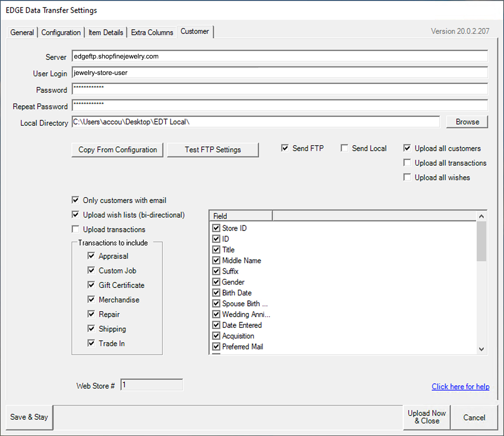
Task: Enable the Send Local checkbox
Action: coord(344,148)
